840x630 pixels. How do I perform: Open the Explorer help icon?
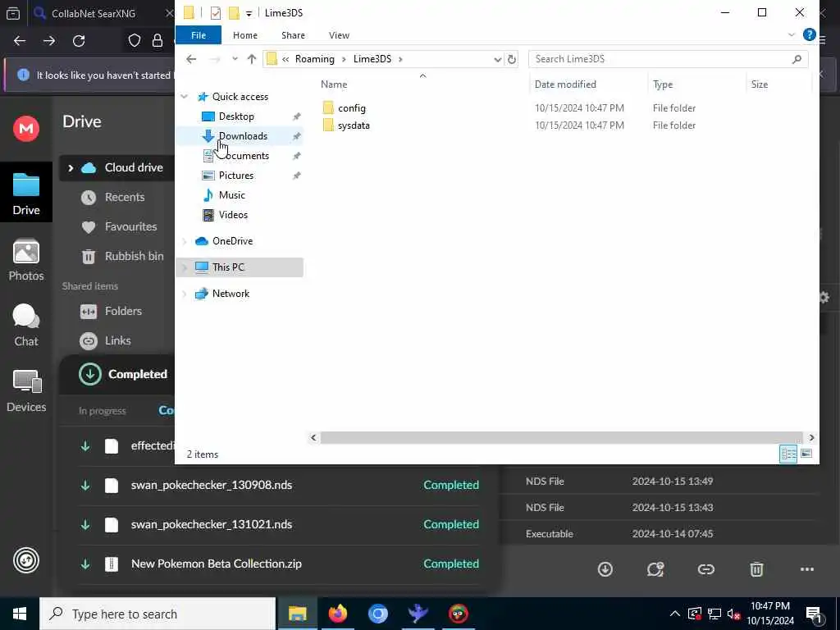(x=809, y=35)
